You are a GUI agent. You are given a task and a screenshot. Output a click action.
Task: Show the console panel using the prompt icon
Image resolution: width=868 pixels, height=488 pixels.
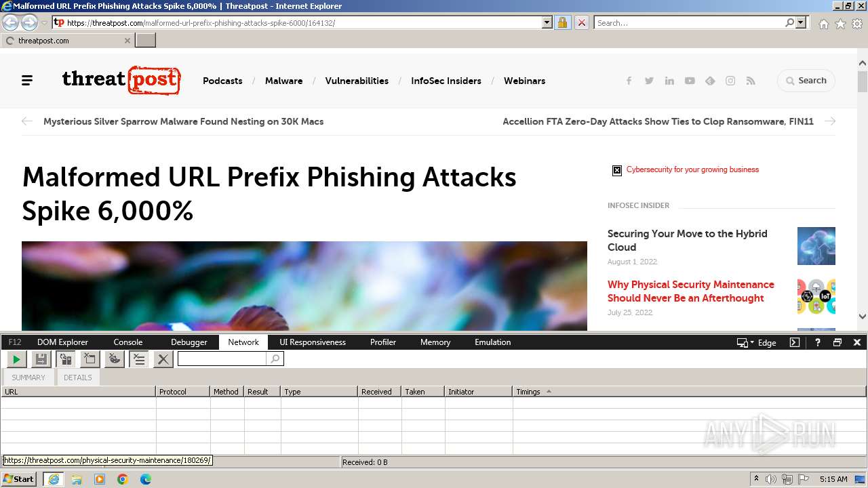click(x=795, y=342)
